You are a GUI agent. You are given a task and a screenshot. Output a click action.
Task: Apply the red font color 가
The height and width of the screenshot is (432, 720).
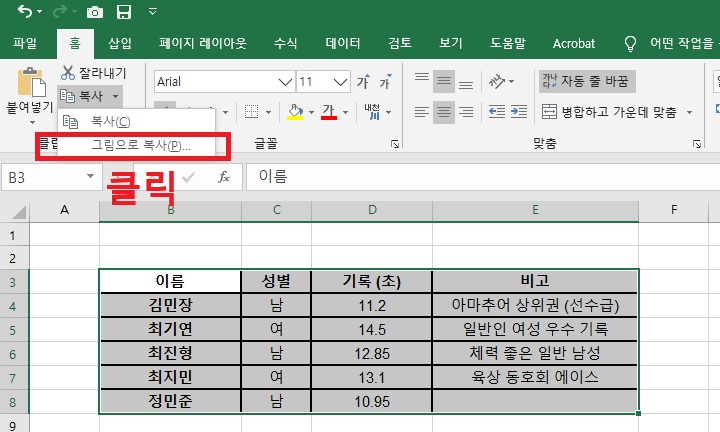pos(329,112)
